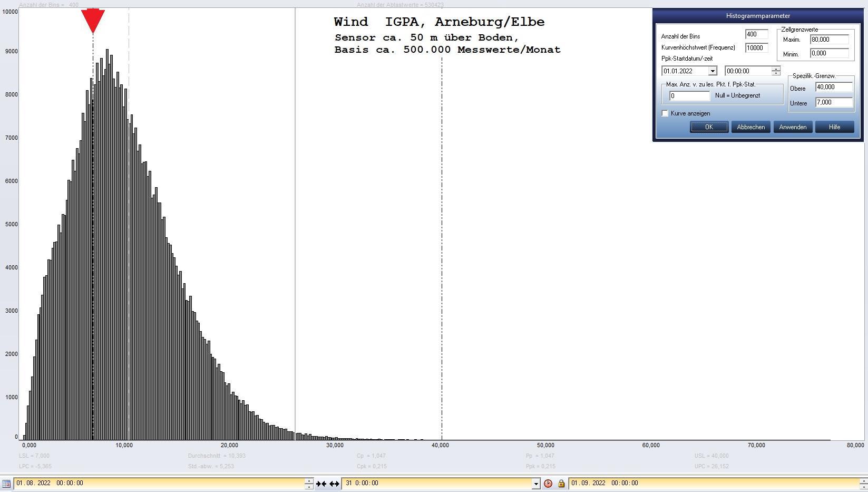
Task: Click the 'Anzahl der Bins' input field
Action: tap(756, 34)
